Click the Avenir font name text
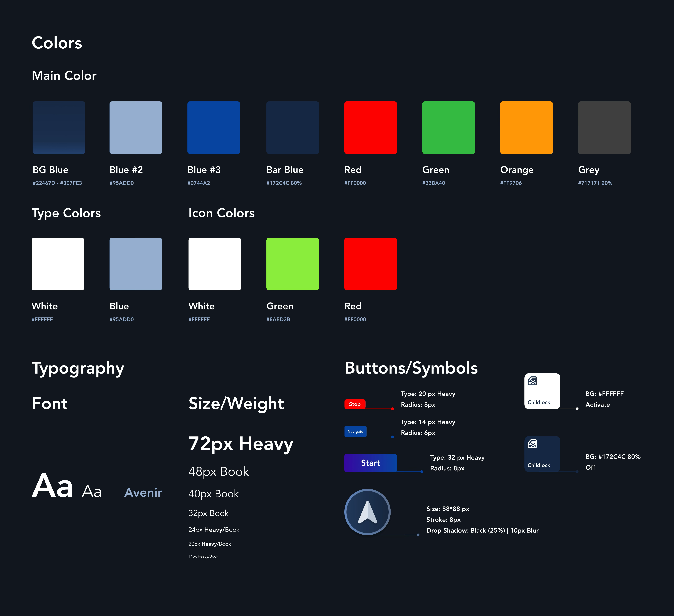 click(x=143, y=492)
